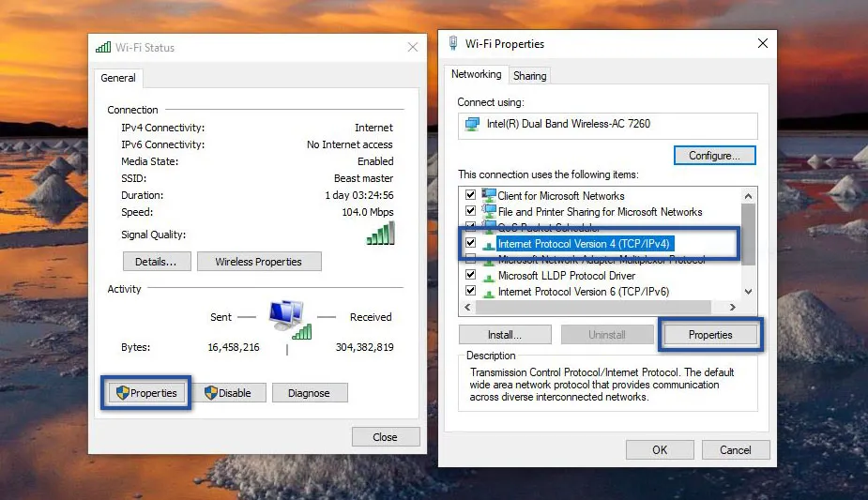
Task: Open Properties for the selected protocol
Action: pyautogui.click(x=710, y=335)
